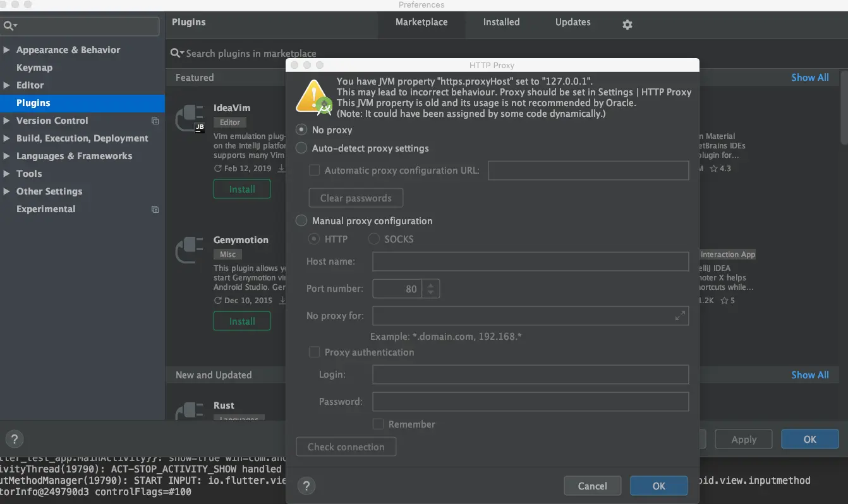Click the project-level icon beside Version Control

(155, 121)
